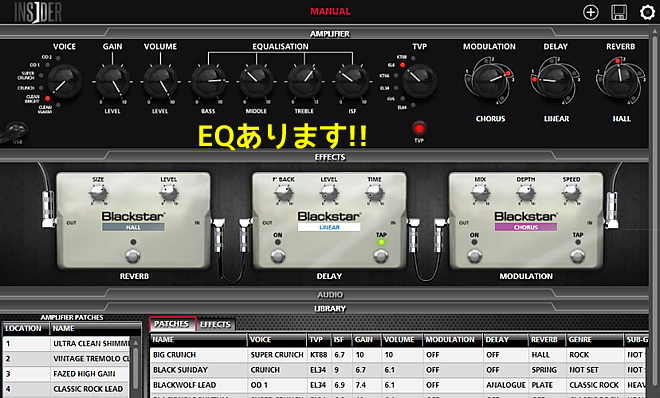Switch to the EFFECTS library tab
The height and width of the screenshot is (398, 660).
(x=215, y=324)
